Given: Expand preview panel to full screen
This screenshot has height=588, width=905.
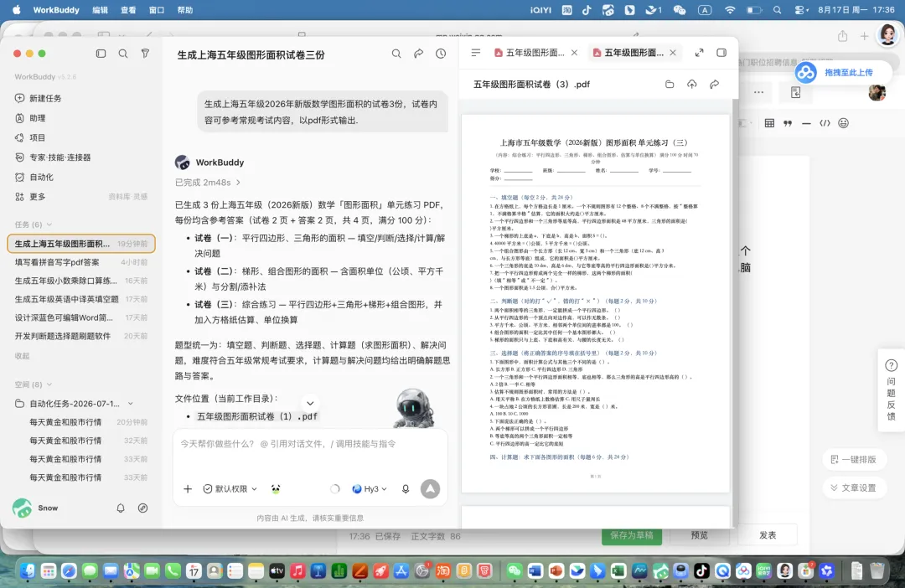Looking at the screenshot, I should [x=699, y=53].
